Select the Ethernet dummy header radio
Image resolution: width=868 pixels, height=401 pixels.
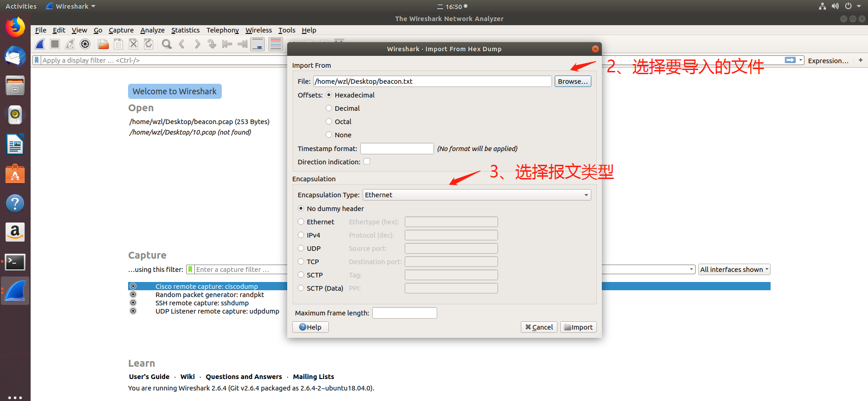tap(301, 222)
